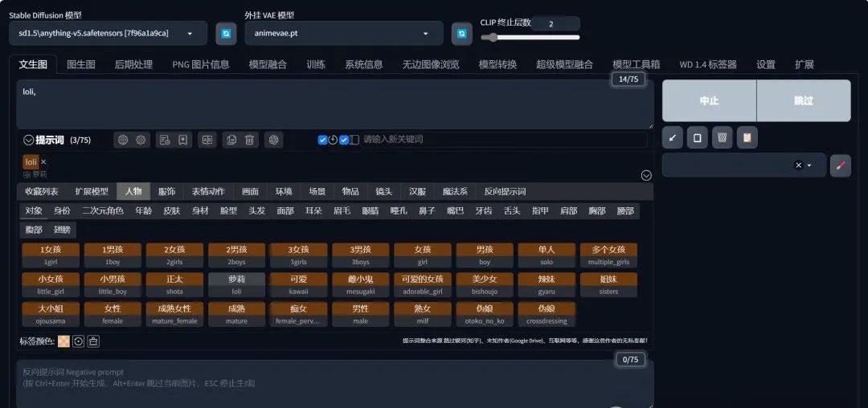Open 后期处理 tab
The width and height of the screenshot is (868, 408).
point(133,65)
